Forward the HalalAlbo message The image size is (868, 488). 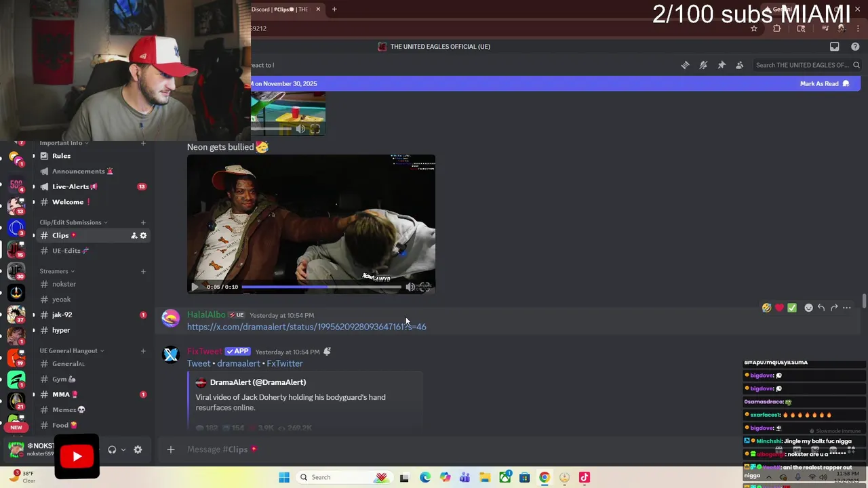point(834,308)
